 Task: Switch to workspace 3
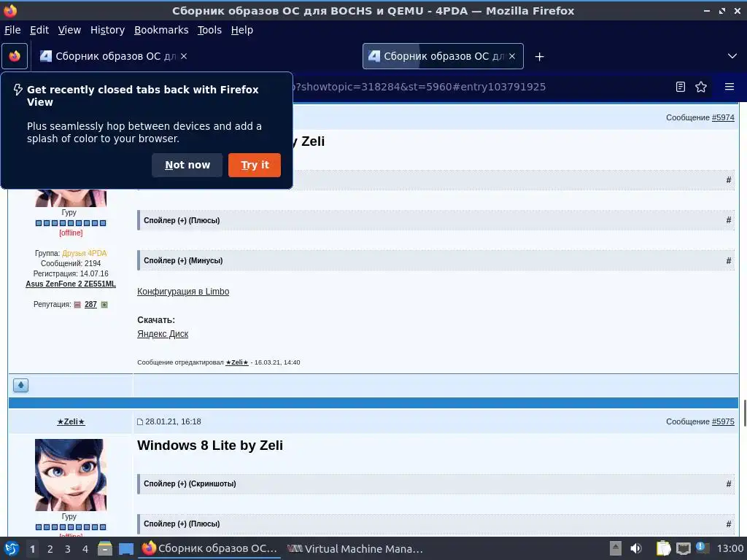[68, 549]
